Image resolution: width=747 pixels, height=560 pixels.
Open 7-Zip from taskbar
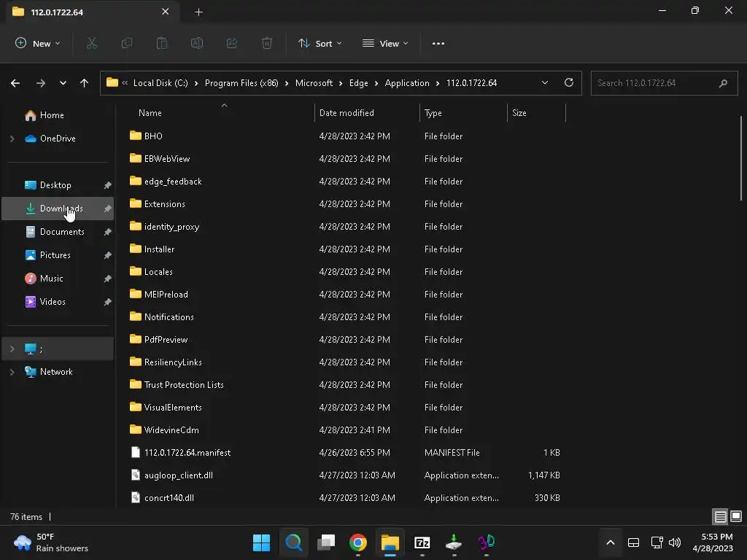[422, 542]
